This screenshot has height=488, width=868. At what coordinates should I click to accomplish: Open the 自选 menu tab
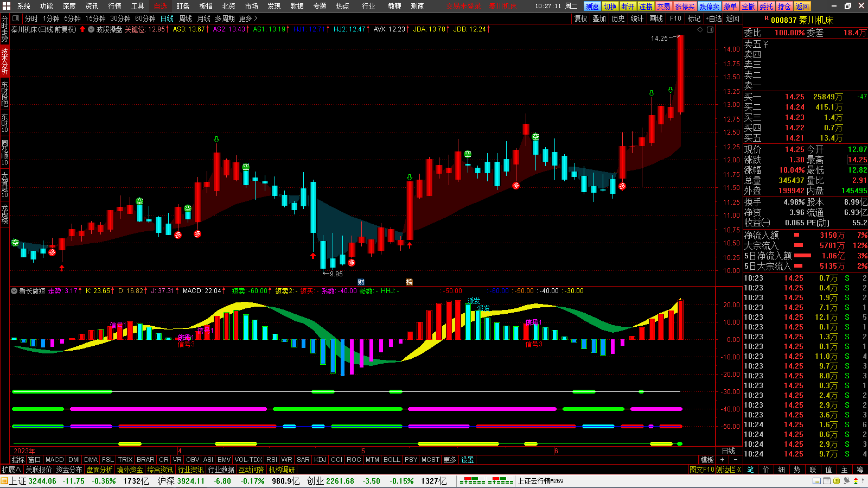pyautogui.click(x=161, y=6)
